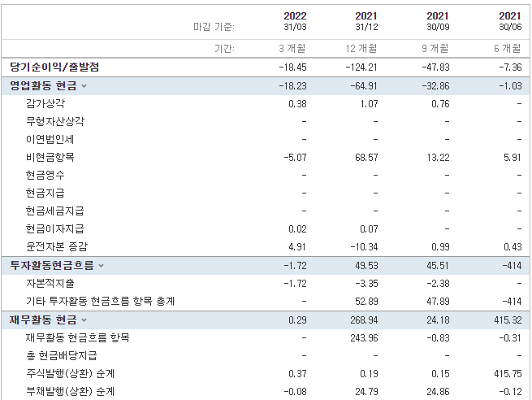The image size is (532, 400).
Task: Select financing cash value 268.94
Action: click(364, 320)
